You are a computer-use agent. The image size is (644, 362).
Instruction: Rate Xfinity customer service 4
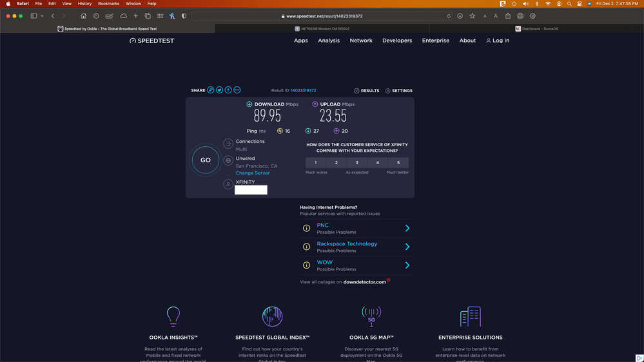click(x=378, y=162)
